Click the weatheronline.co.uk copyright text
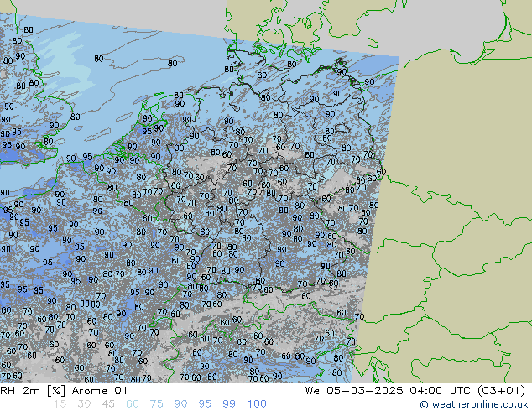Viewport: 532px width, 411px height. click(x=474, y=404)
